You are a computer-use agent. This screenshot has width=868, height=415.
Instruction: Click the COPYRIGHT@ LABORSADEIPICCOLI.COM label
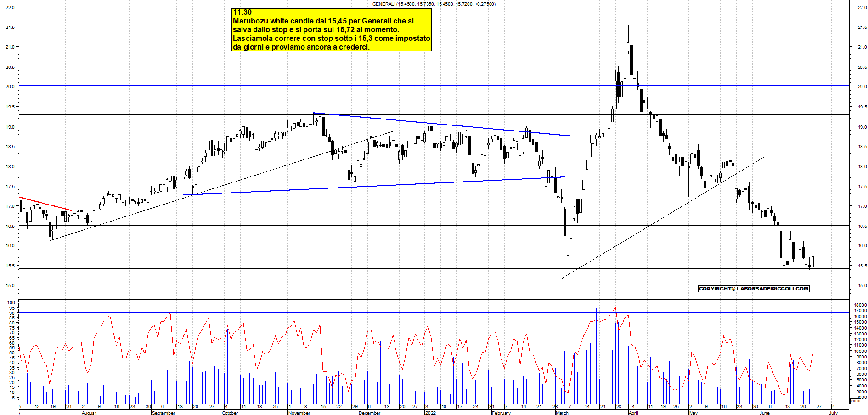tap(754, 289)
